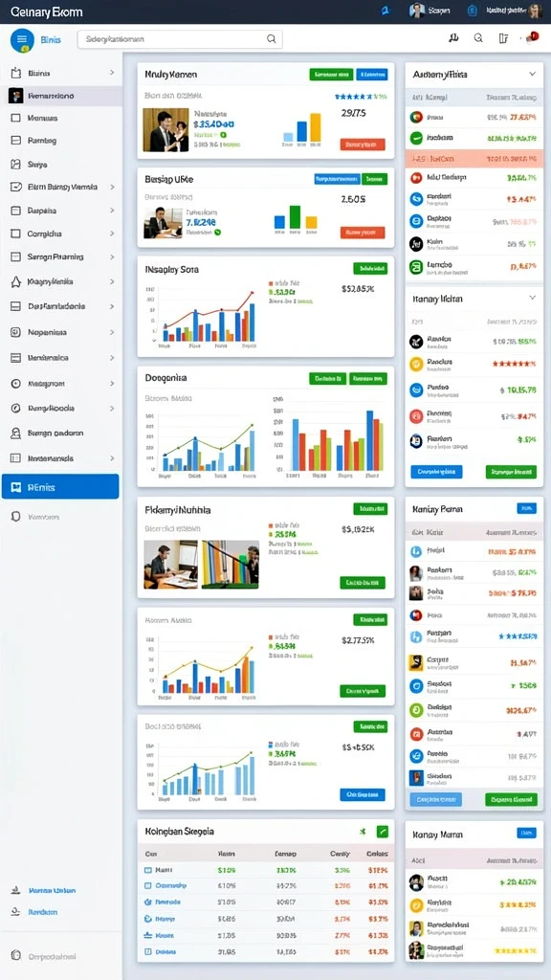551x980 pixels.
Task: Click the Benrianalca sidebar icon
Action: (x=16, y=358)
